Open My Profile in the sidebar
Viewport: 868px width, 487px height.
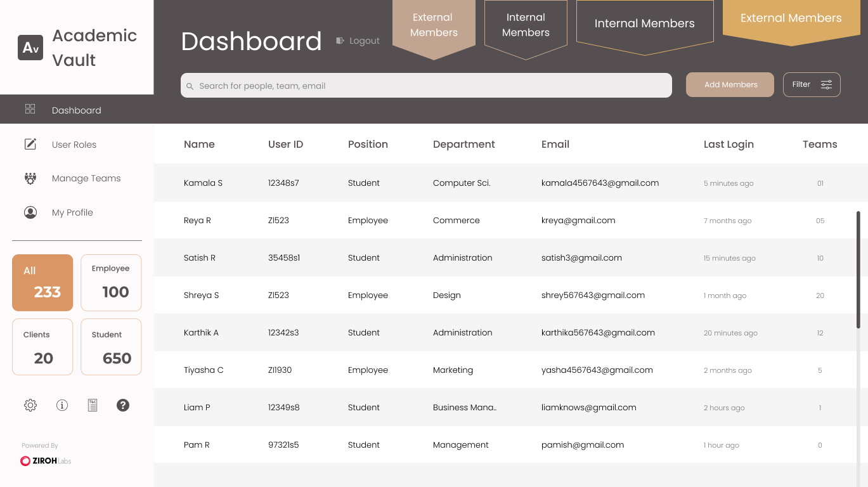(72, 212)
